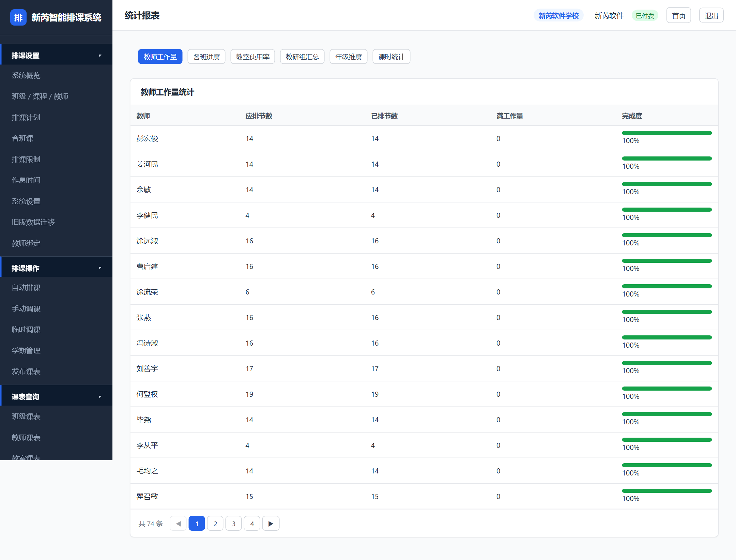736x560 pixels.
Task: Select teacher name 刘善宇
Action: (x=147, y=369)
